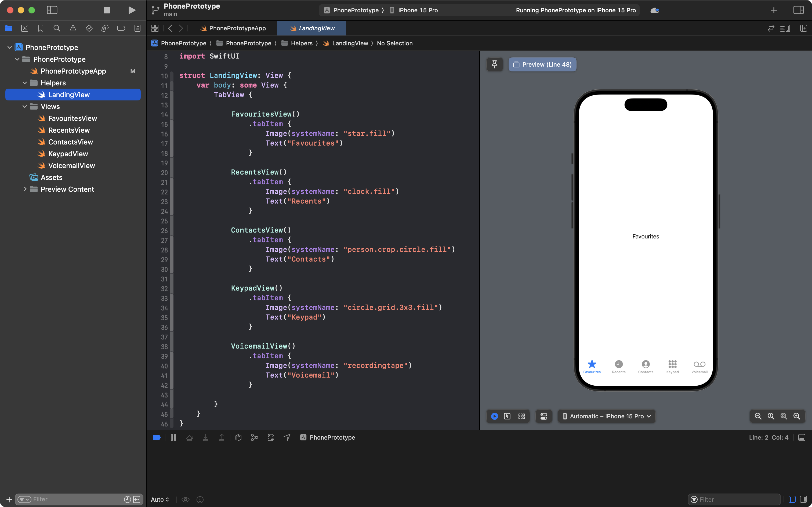Screen dimensions: 812x507
Task: Select KeypadView in the project navigator
Action: [68, 154]
